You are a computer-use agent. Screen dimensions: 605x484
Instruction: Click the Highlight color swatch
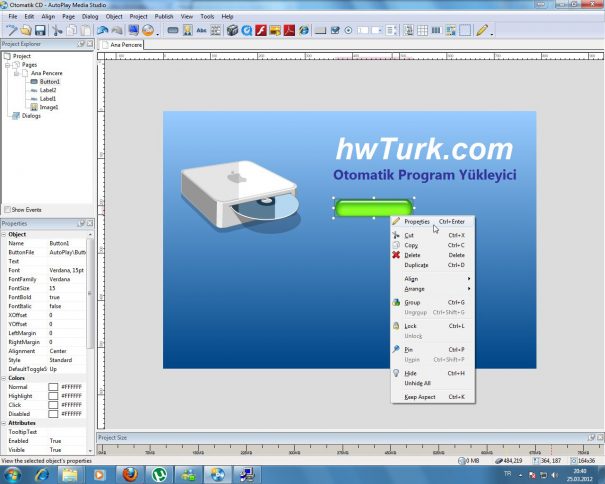point(53,396)
